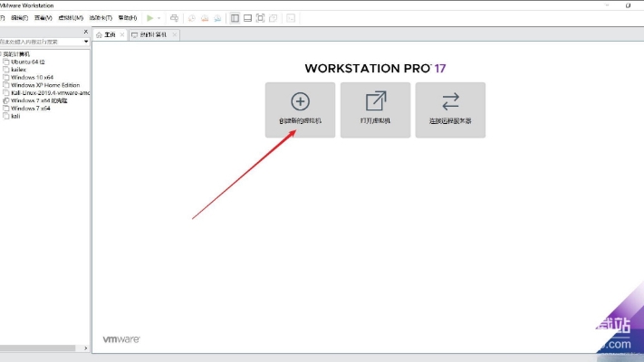
Task: Close the 主页 tab
Action: click(x=122, y=35)
